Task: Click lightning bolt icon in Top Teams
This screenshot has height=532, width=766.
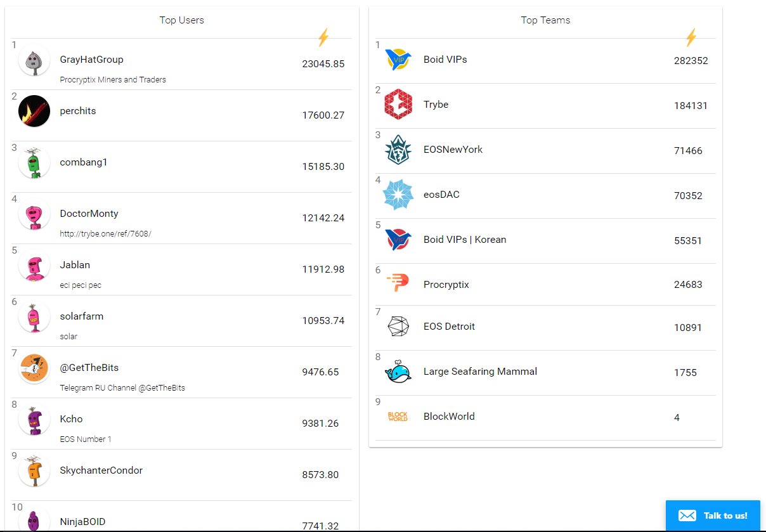Action: (691, 37)
